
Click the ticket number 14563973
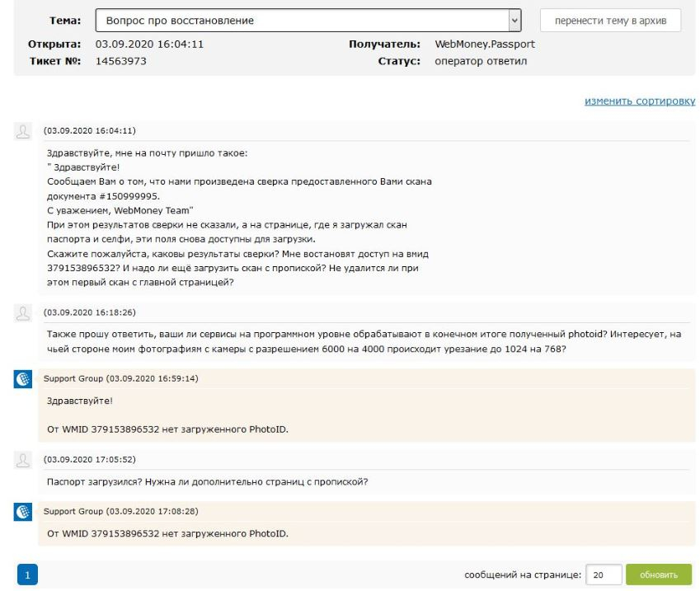coord(121,61)
